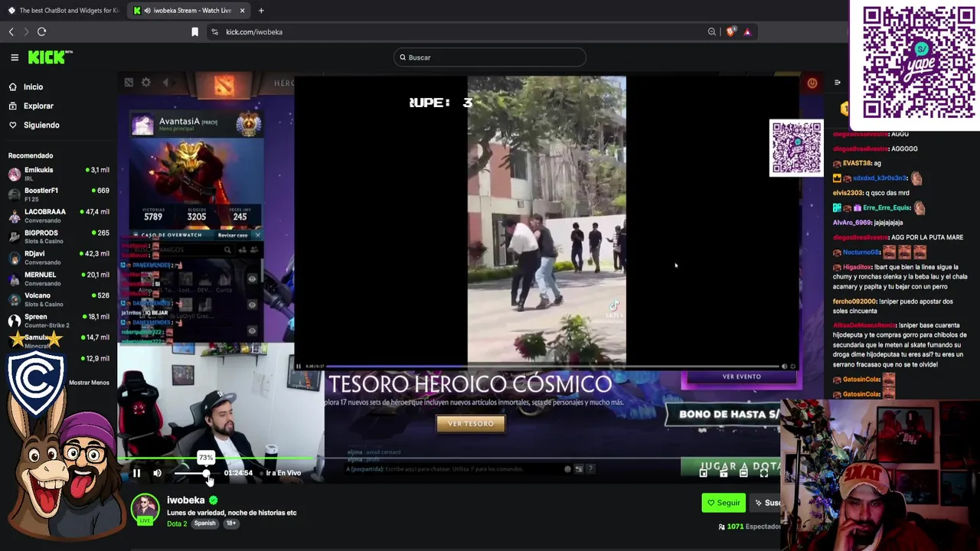980x551 pixels.
Task: Open recommended channel Emikukis
Action: [58, 174]
